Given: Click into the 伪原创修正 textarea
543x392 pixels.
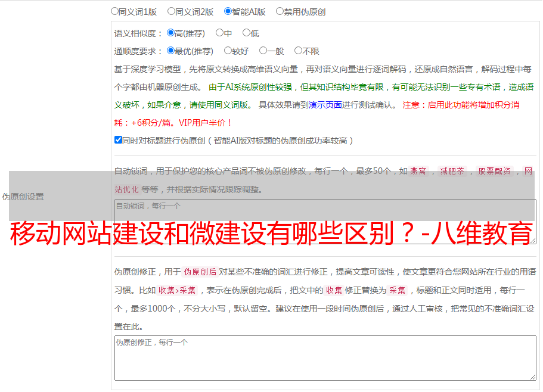Looking at the screenshot, I should pyautogui.click(x=325, y=358).
